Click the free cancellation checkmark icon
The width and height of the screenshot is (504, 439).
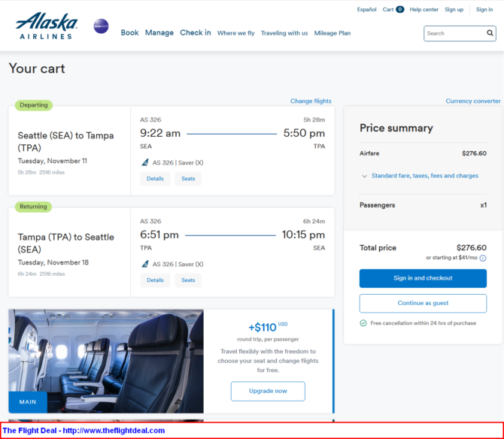(363, 323)
